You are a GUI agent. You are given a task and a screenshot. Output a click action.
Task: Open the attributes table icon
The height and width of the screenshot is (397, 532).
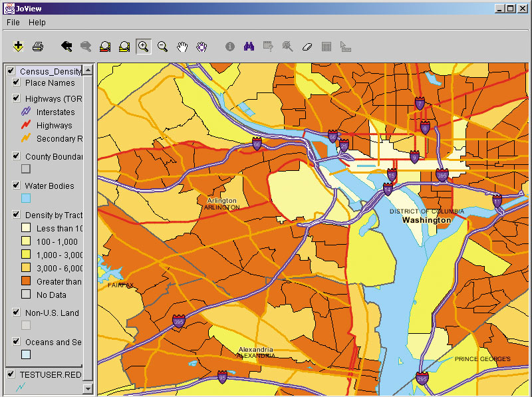326,46
